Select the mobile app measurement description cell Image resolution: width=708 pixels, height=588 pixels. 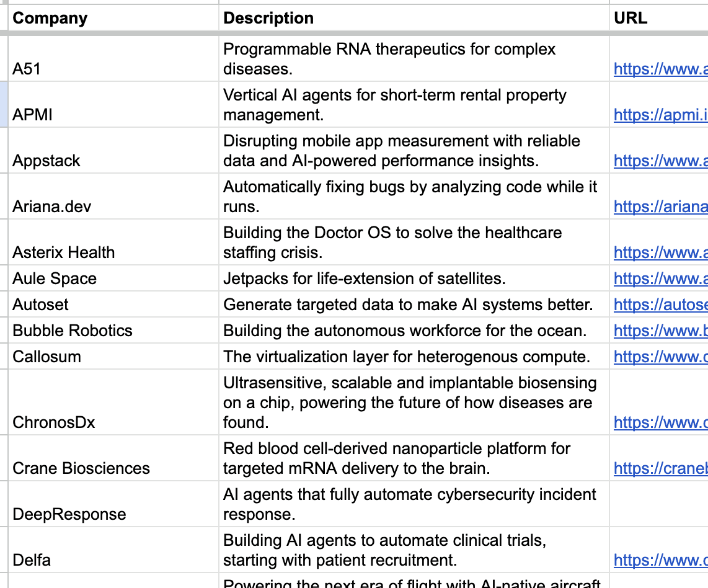[414, 150]
